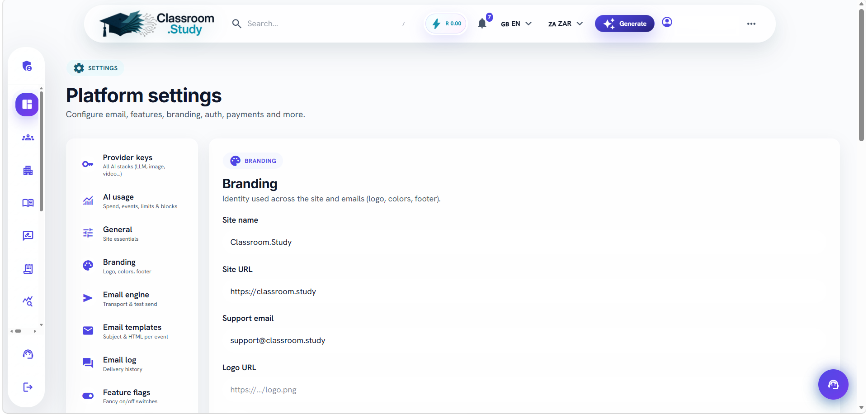Image resolution: width=868 pixels, height=415 pixels.
Task: Open Feature flags settings section
Action: (x=132, y=396)
